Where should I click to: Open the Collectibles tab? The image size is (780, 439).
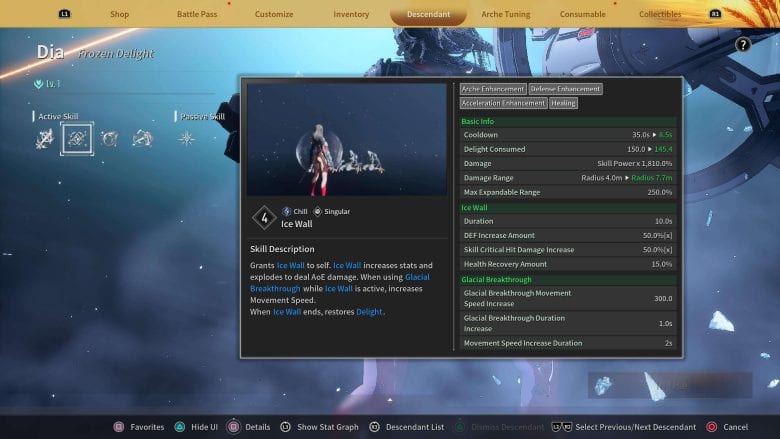[660, 14]
